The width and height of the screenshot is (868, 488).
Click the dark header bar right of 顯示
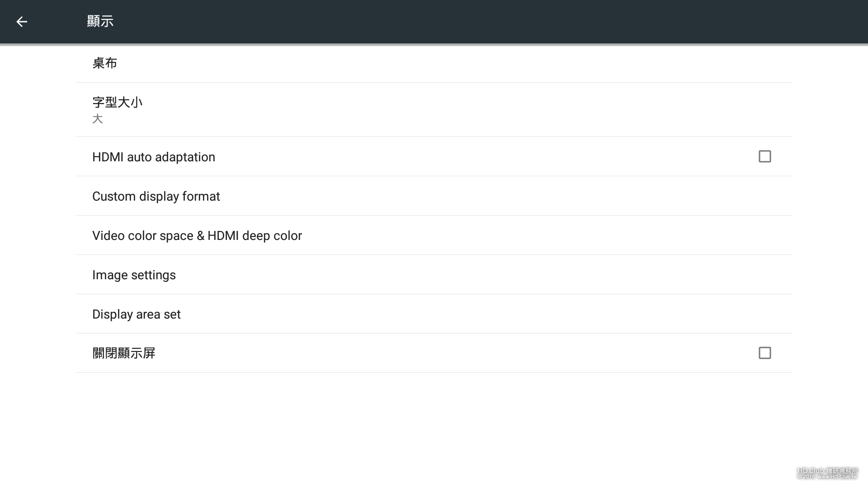[452, 22]
